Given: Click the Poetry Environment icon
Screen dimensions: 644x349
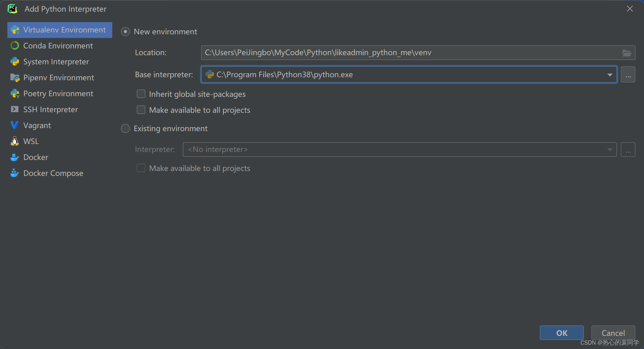Looking at the screenshot, I should (15, 93).
